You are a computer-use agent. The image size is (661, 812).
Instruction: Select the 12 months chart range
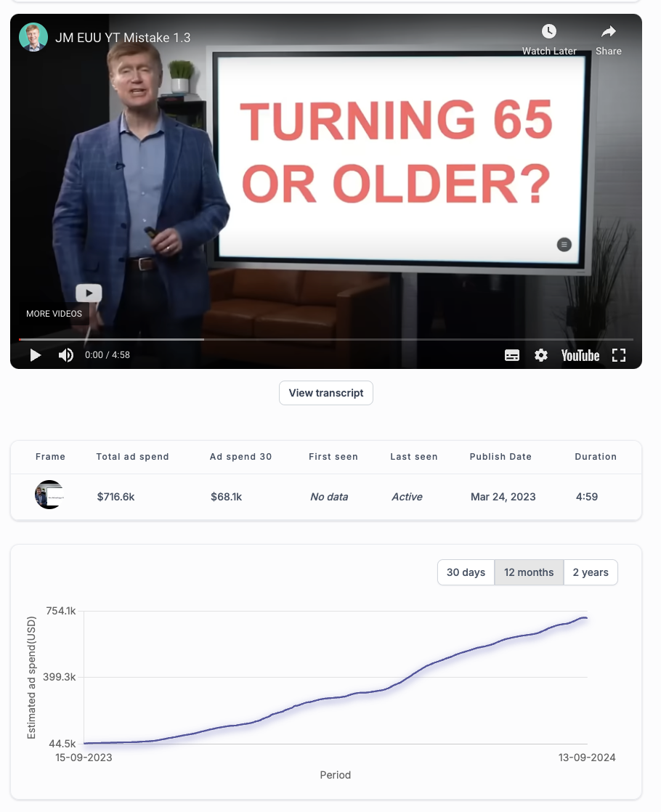point(529,572)
